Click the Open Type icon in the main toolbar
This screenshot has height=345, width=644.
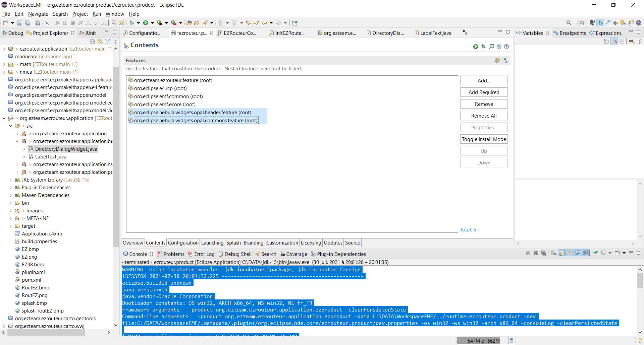pyautogui.click(x=189, y=23)
